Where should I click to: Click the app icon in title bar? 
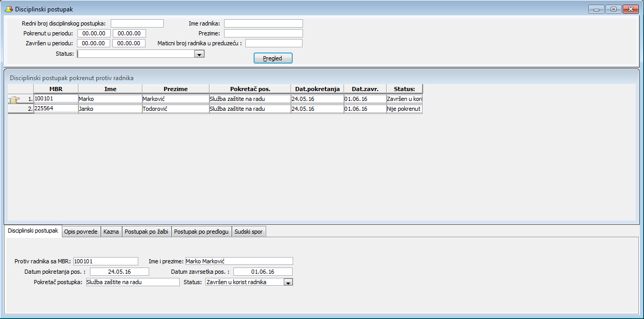tap(8, 9)
